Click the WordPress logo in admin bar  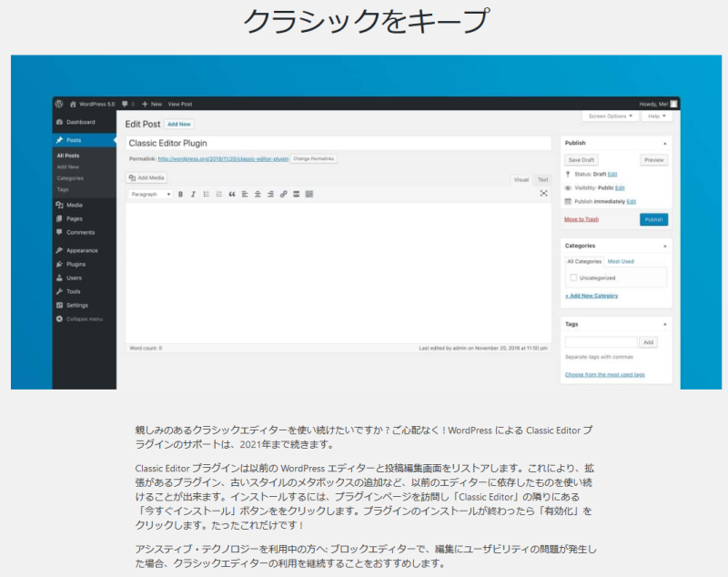point(59,104)
